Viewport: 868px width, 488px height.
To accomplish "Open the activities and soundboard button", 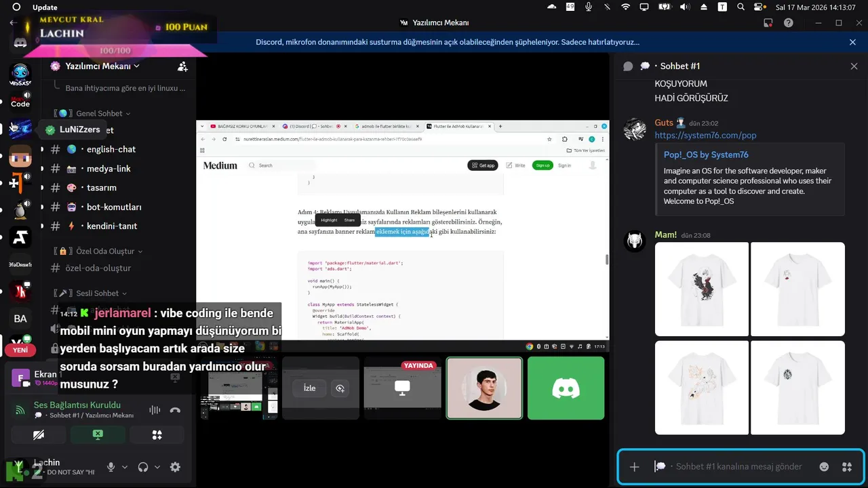I will tap(157, 434).
